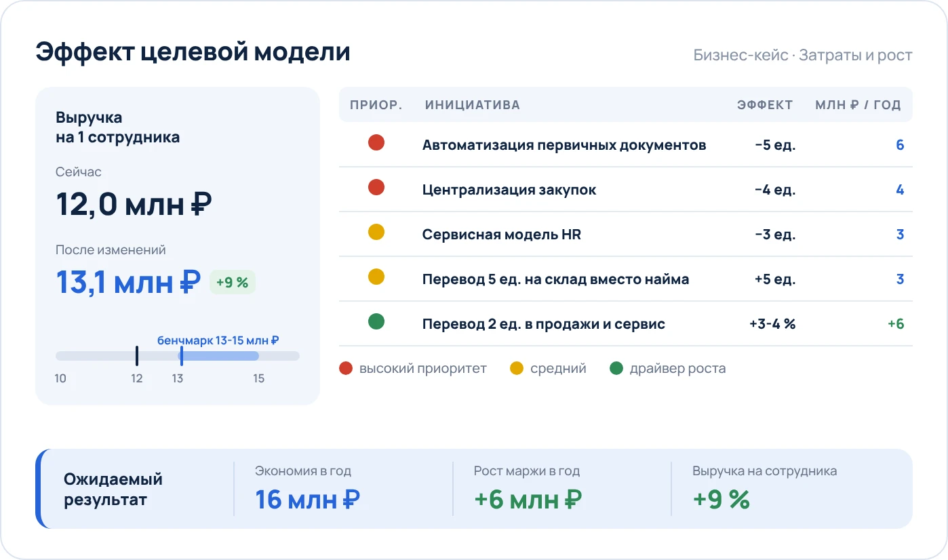The width and height of the screenshot is (948, 560).
Task: Click the margin growth value "+6 млн ₽"
Action: [528, 500]
